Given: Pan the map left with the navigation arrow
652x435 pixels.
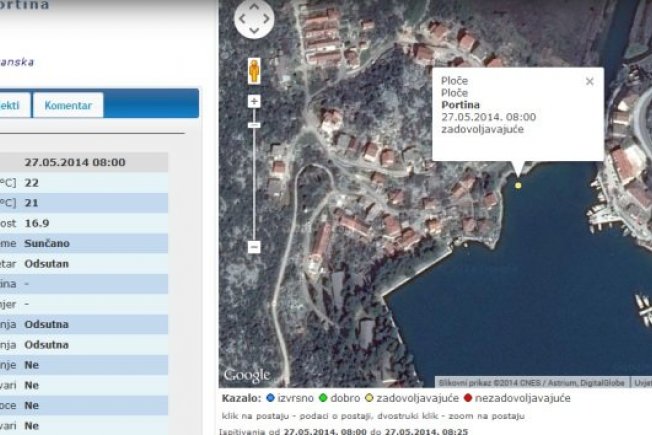Looking at the screenshot, I should click(241, 19).
